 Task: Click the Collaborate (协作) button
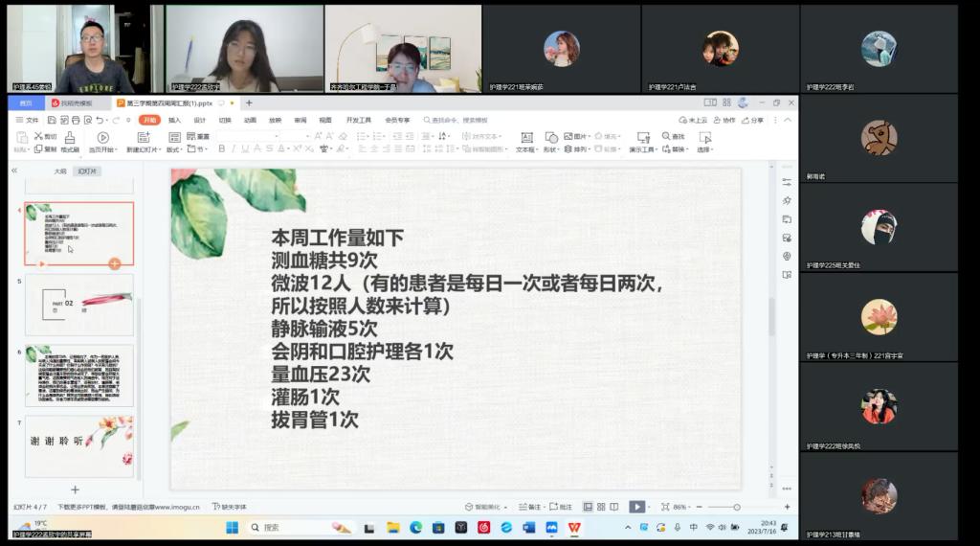click(x=724, y=120)
